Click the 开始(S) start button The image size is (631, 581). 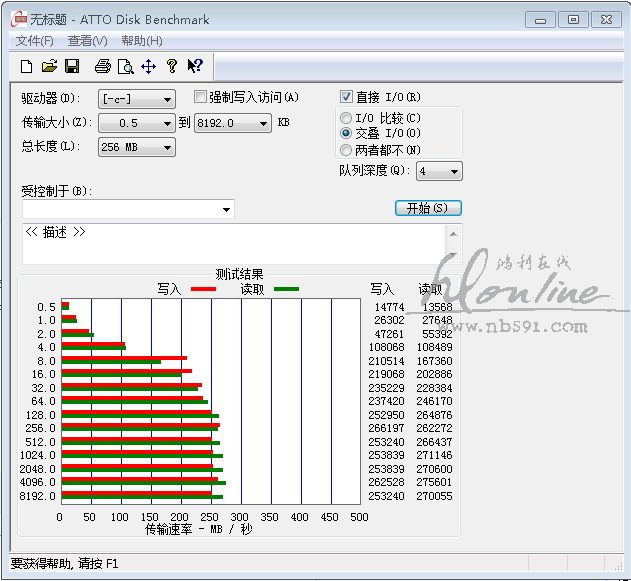(x=428, y=208)
